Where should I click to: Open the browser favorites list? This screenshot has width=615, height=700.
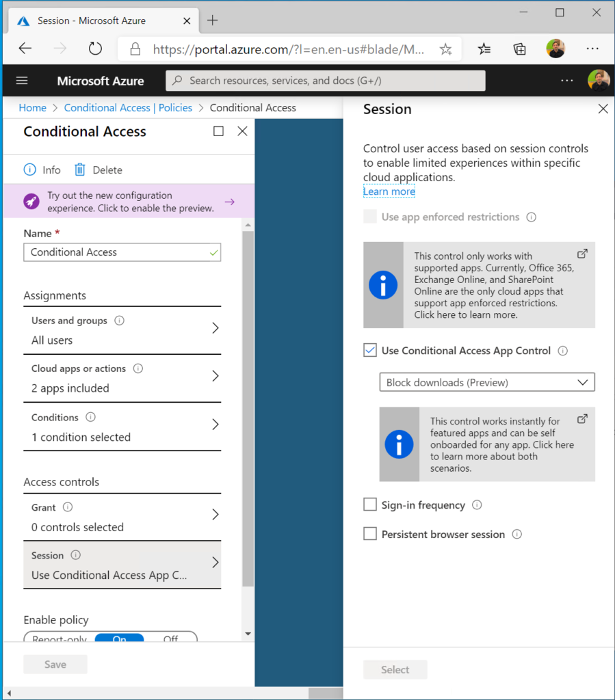coord(484,49)
